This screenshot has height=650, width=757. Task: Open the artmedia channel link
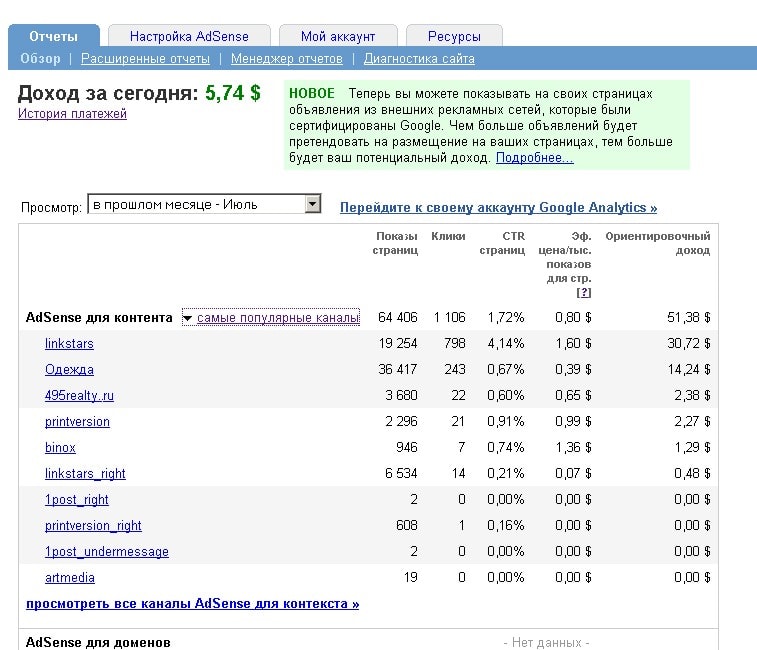(x=70, y=578)
